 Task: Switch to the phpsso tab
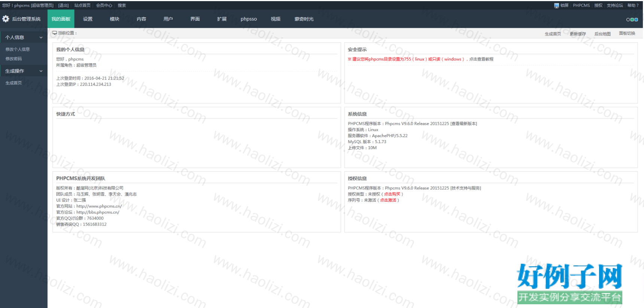[249, 19]
